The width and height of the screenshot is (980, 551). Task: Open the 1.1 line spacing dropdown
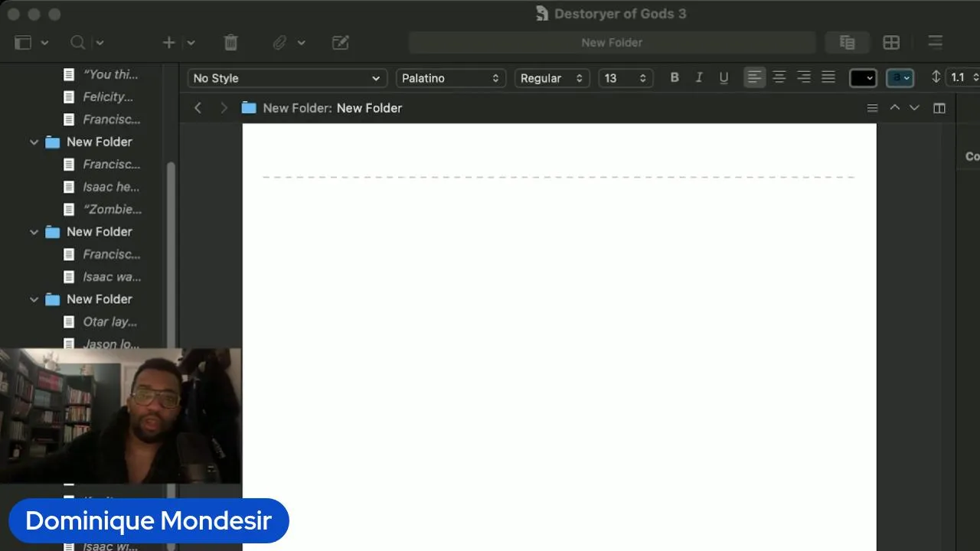coord(963,78)
